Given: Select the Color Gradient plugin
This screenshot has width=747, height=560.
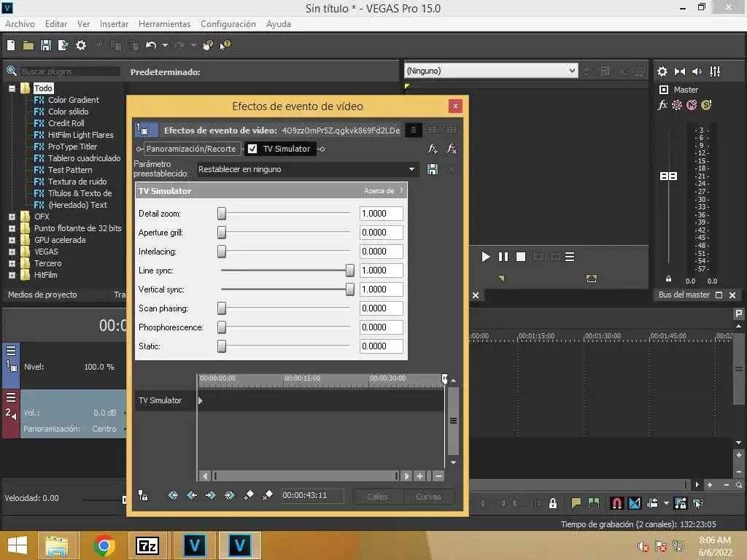Looking at the screenshot, I should click(74, 100).
